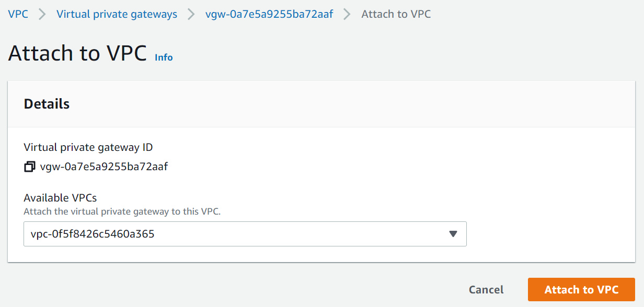
Task: Click the orange Attach to VPC button
Action: 581,290
